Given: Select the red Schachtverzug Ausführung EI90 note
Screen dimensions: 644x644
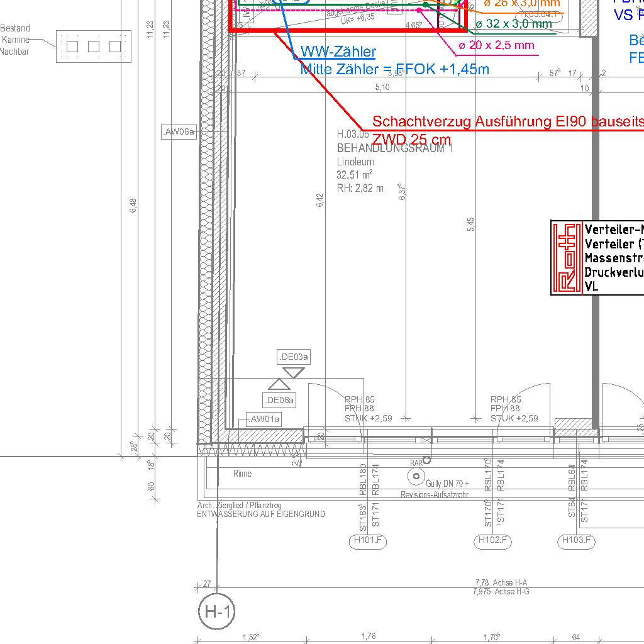Looking at the screenshot, I should 508,123.
